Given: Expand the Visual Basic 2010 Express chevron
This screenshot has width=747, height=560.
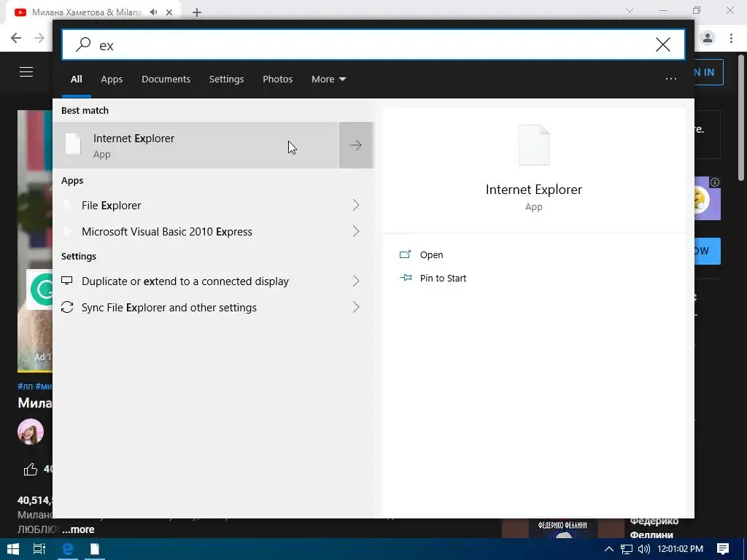Looking at the screenshot, I should [x=356, y=231].
